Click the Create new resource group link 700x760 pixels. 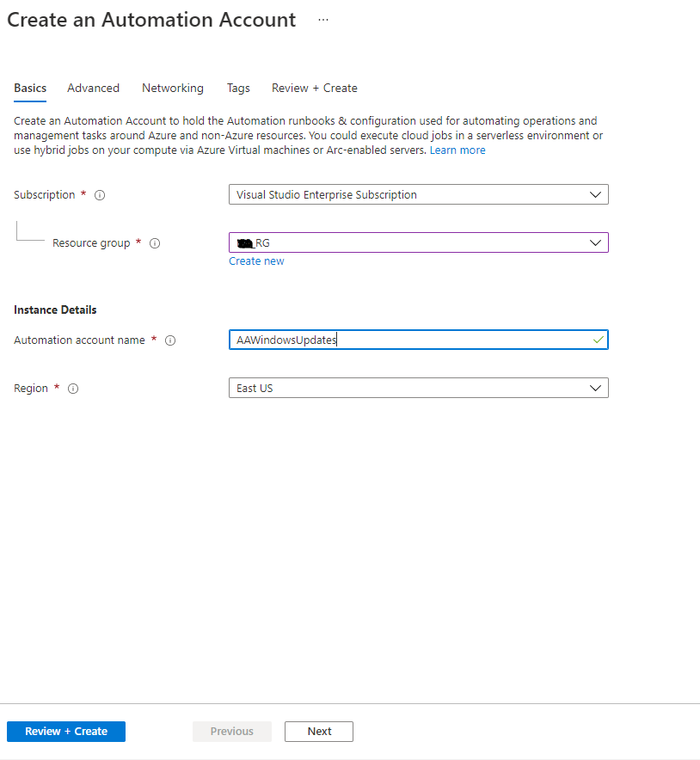255,260
